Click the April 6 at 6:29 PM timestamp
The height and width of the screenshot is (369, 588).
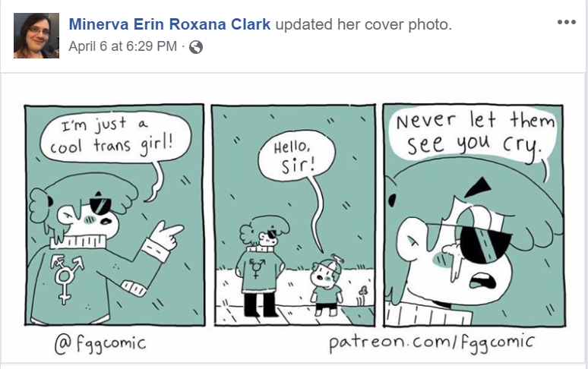122,46
